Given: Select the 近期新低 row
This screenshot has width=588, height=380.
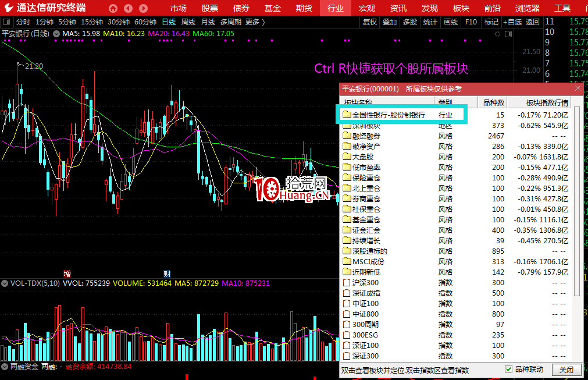Looking at the screenshot, I should point(457,272).
